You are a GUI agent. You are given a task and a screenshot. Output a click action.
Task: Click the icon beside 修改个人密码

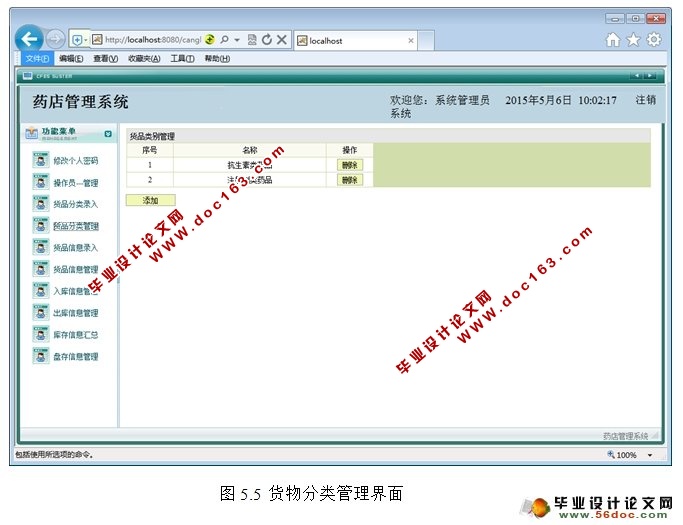[41, 160]
